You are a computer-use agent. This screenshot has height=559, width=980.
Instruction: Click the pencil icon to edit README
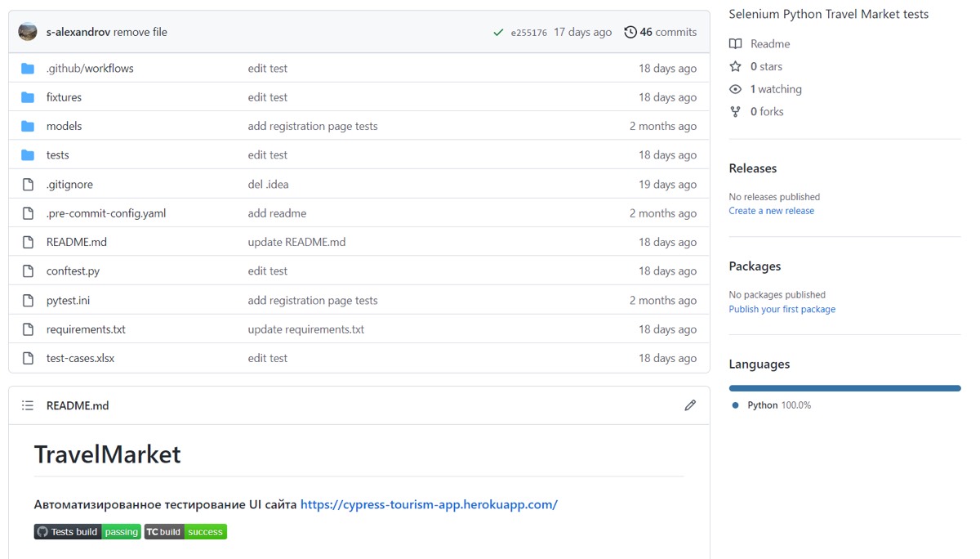tap(690, 405)
